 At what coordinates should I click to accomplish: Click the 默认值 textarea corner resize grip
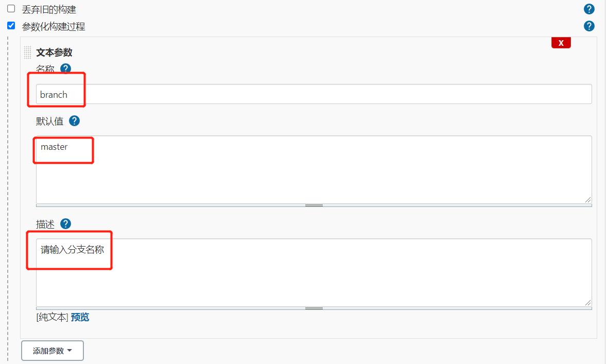(x=587, y=200)
